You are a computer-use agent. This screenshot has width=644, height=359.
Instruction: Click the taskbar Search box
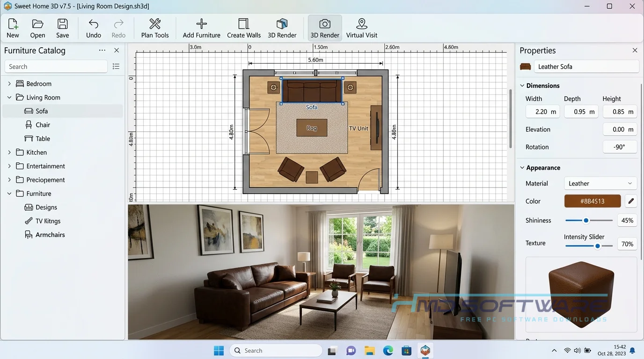point(276,350)
